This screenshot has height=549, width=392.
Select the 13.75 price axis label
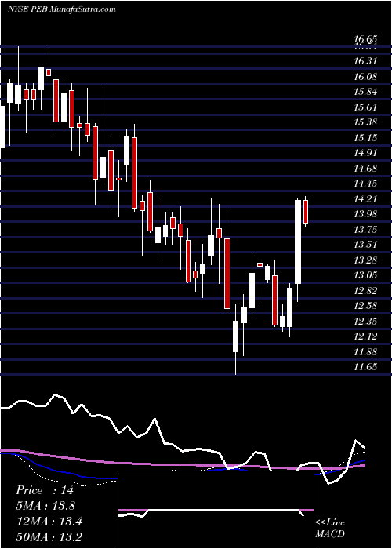click(365, 229)
